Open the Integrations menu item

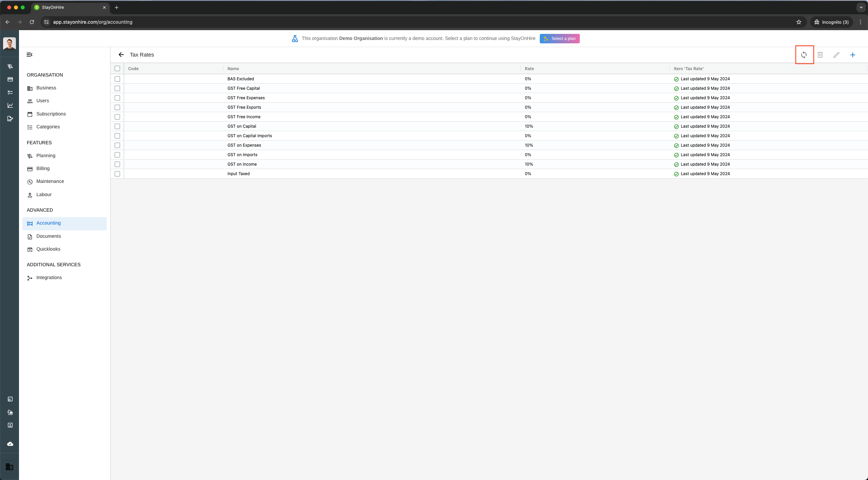[49, 277]
